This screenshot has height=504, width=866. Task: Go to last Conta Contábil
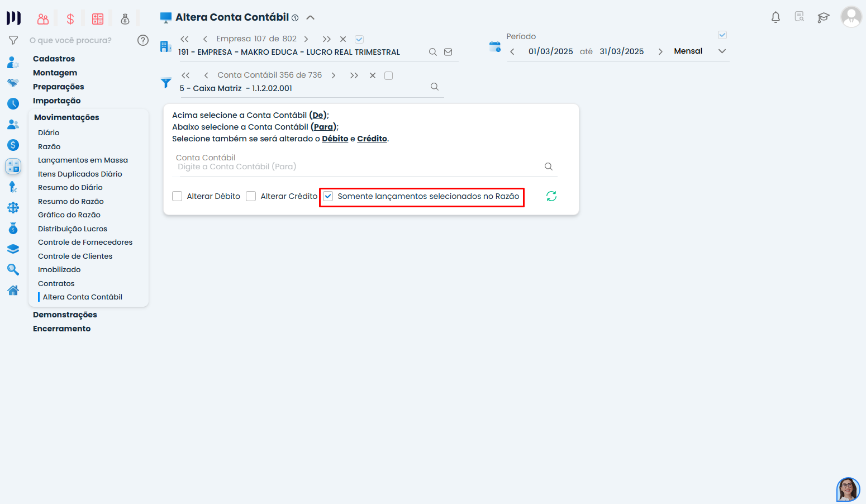(x=354, y=75)
